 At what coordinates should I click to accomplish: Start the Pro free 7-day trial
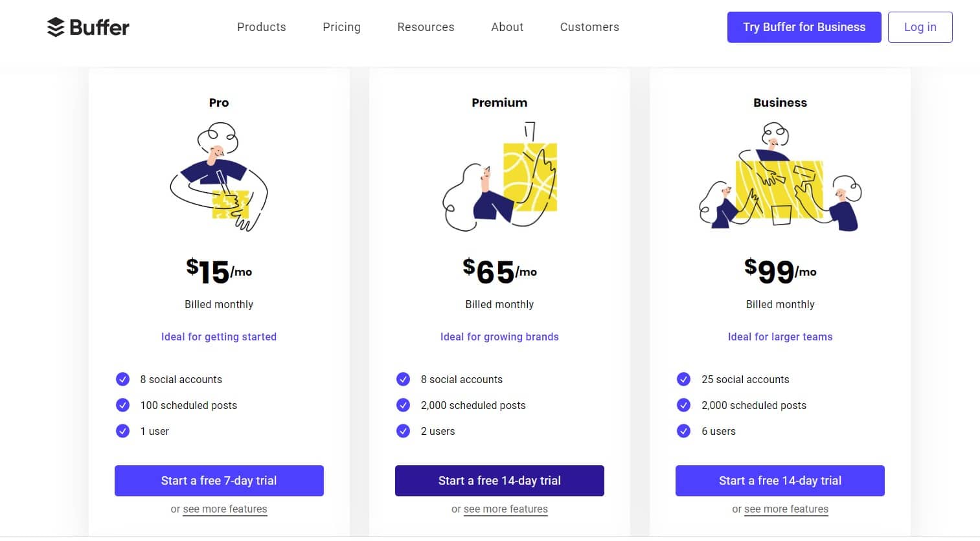pyautogui.click(x=219, y=481)
